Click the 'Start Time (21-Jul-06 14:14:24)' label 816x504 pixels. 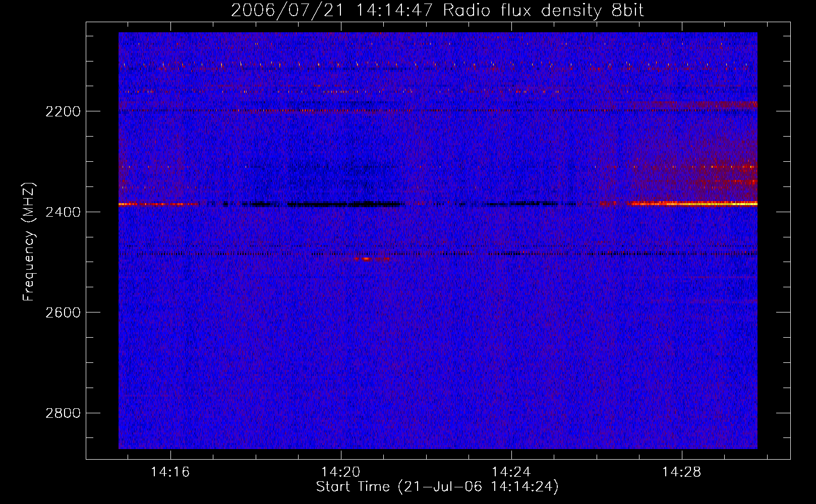coord(437,487)
